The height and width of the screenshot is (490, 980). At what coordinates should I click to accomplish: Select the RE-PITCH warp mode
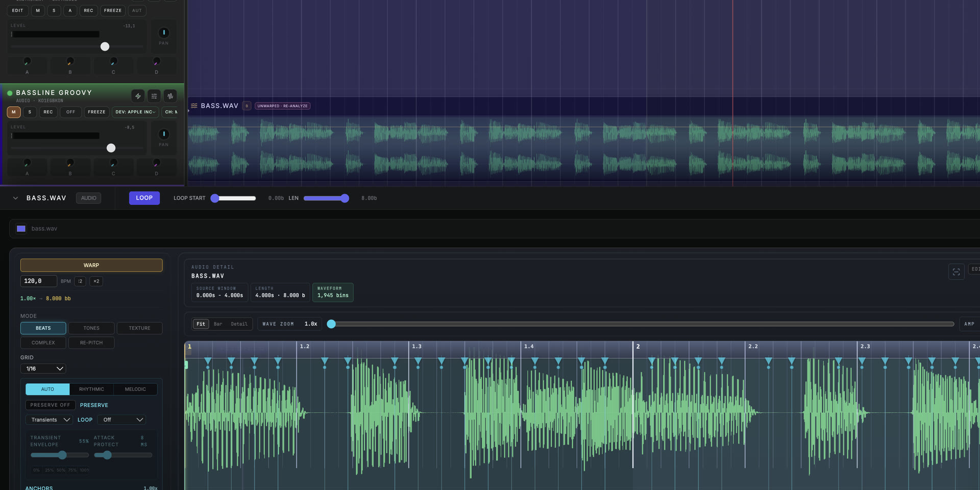pyautogui.click(x=91, y=342)
